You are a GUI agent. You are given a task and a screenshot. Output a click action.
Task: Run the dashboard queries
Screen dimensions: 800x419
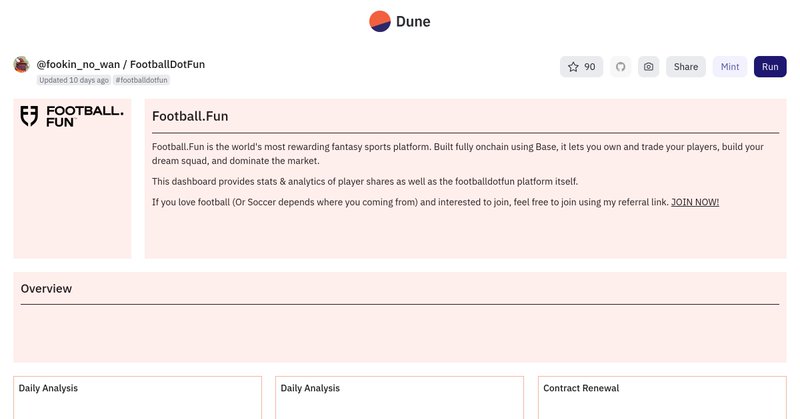pyautogui.click(x=770, y=67)
